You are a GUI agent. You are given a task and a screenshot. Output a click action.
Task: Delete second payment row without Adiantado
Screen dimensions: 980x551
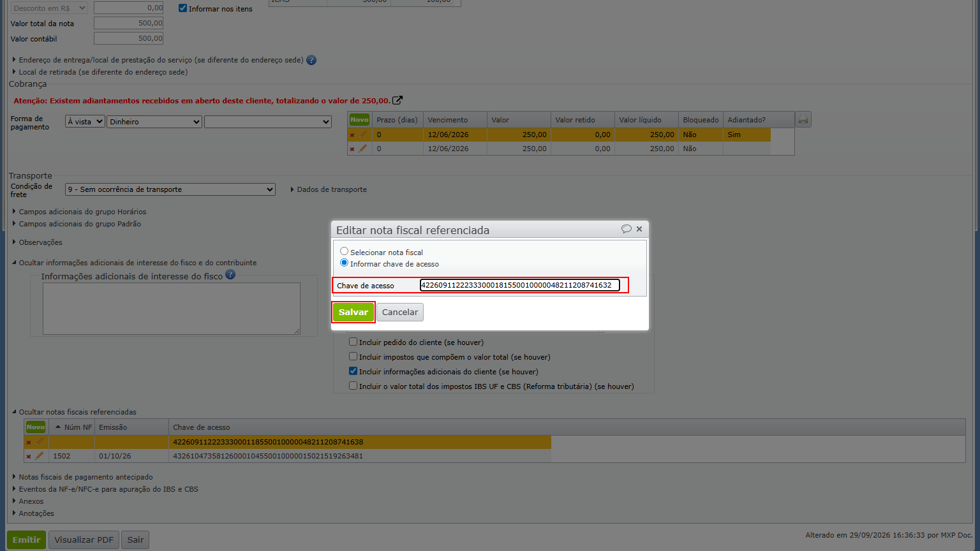pyautogui.click(x=352, y=149)
